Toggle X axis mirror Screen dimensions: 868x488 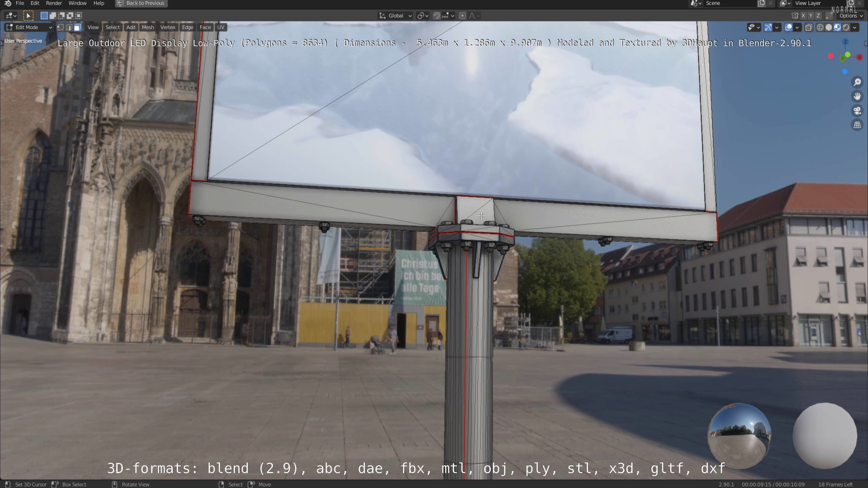pos(803,16)
